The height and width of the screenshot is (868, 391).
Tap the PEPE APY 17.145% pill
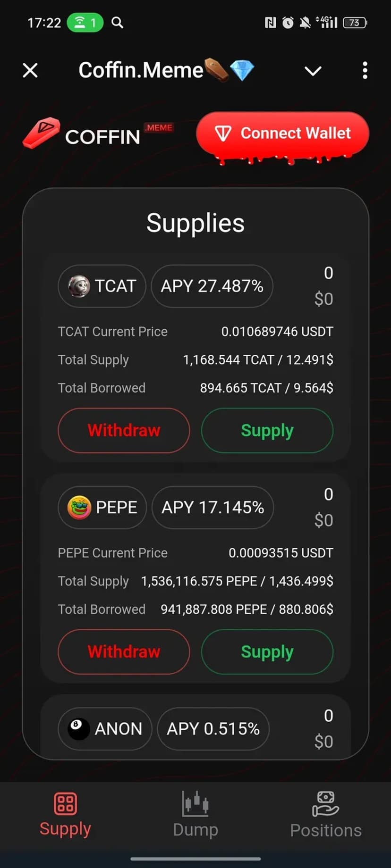212,507
